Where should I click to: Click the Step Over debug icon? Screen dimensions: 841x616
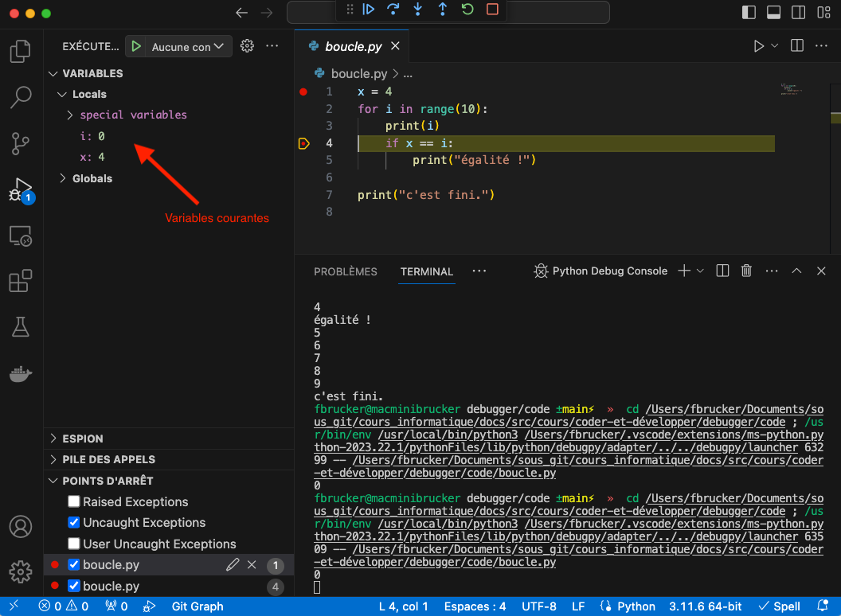tap(393, 10)
